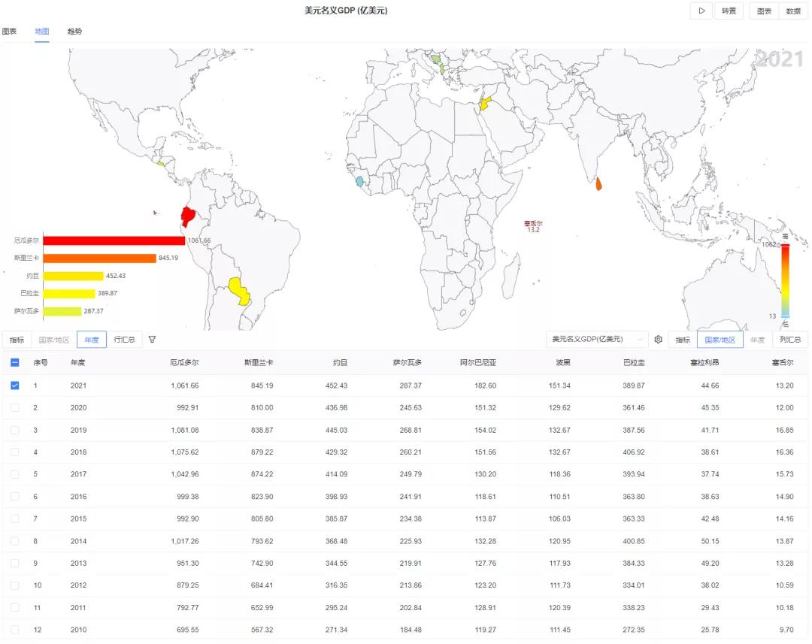Open the 美元名义GDP(亿美元) dropdown
This screenshot has height=644, width=812.
coord(596,340)
